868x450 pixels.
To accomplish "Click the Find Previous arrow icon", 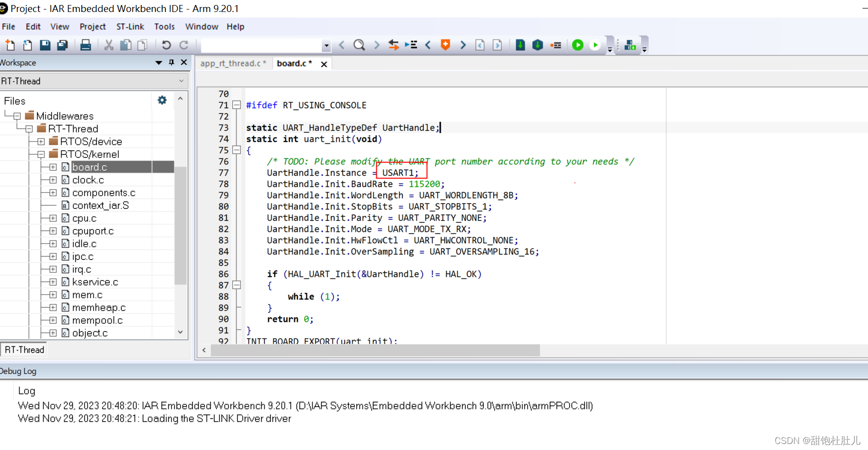I will click(342, 45).
